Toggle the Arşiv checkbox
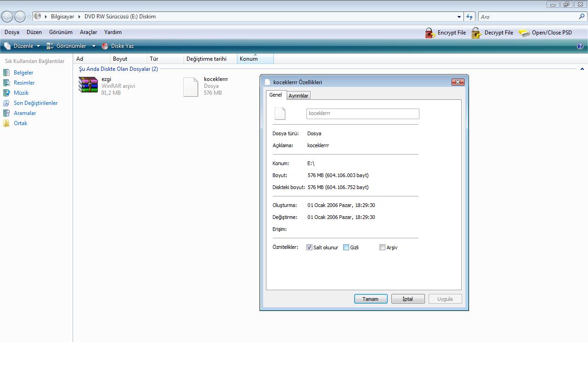This screenshot has width=588, height=368. (x=382, y=247)
